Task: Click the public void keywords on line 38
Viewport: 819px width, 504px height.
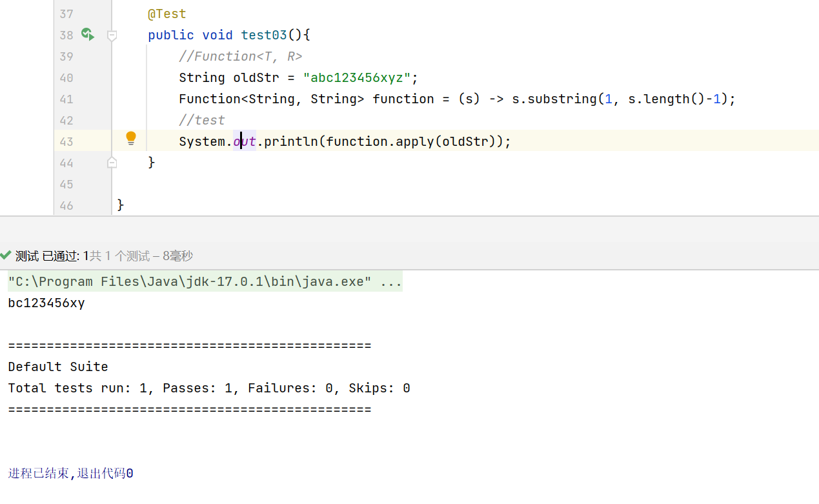Action: [x=190, y=35]
